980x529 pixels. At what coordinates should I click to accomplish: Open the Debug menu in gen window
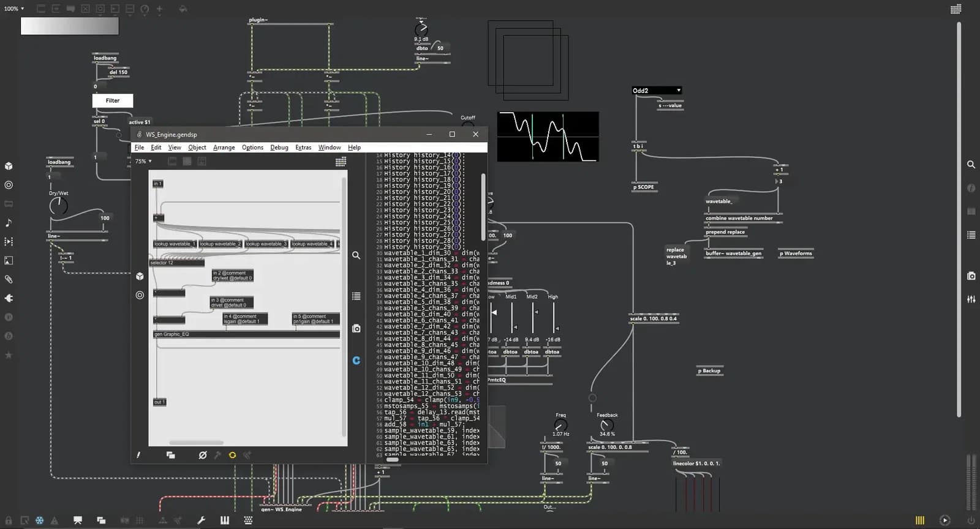[x=279, y=148]
